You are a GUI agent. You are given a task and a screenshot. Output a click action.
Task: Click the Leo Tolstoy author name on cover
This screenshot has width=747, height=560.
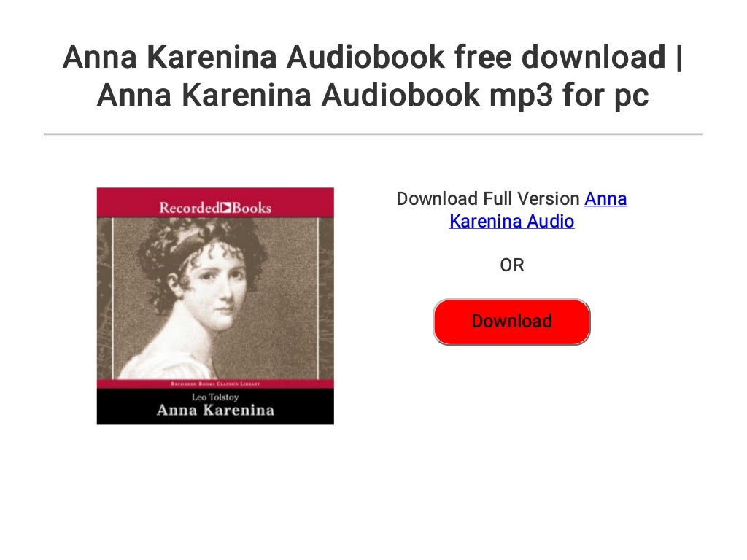point(215,397)
